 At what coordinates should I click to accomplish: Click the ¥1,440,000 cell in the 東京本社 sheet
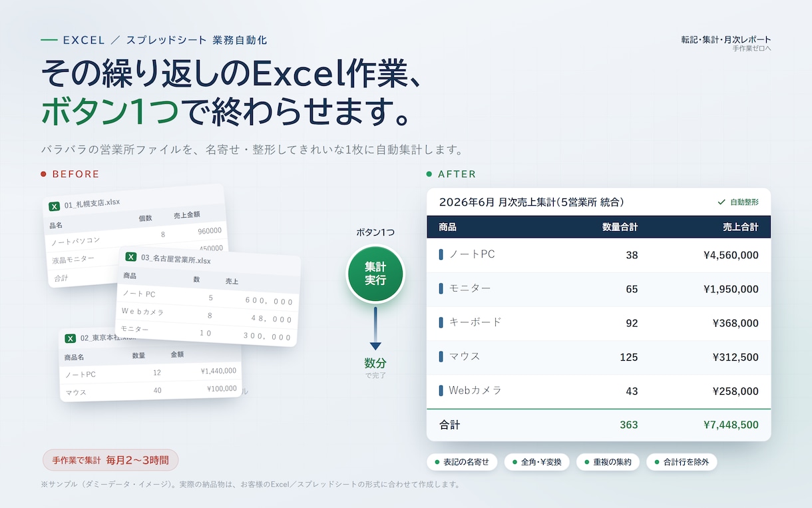(x=218, y=371)
